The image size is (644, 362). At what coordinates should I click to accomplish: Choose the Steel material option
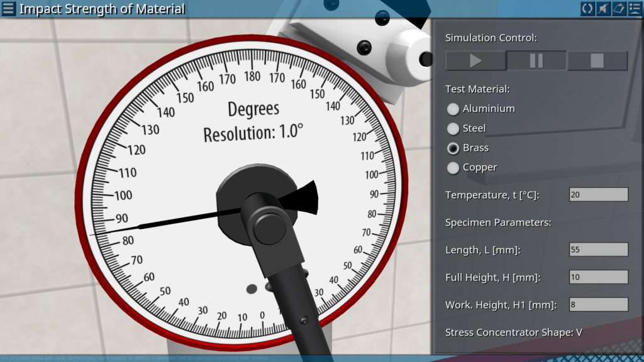point(453,129)
